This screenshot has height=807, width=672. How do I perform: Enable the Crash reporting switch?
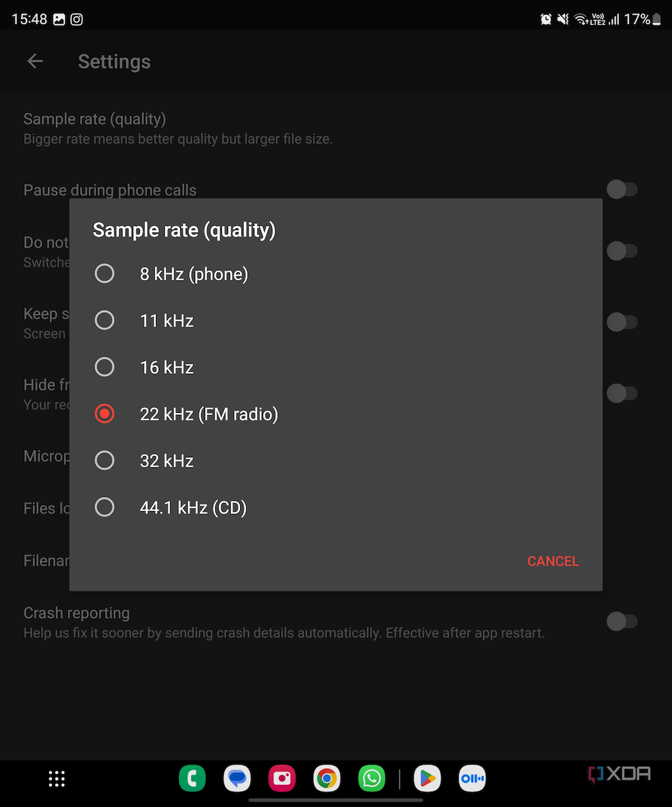pos(622,621)
